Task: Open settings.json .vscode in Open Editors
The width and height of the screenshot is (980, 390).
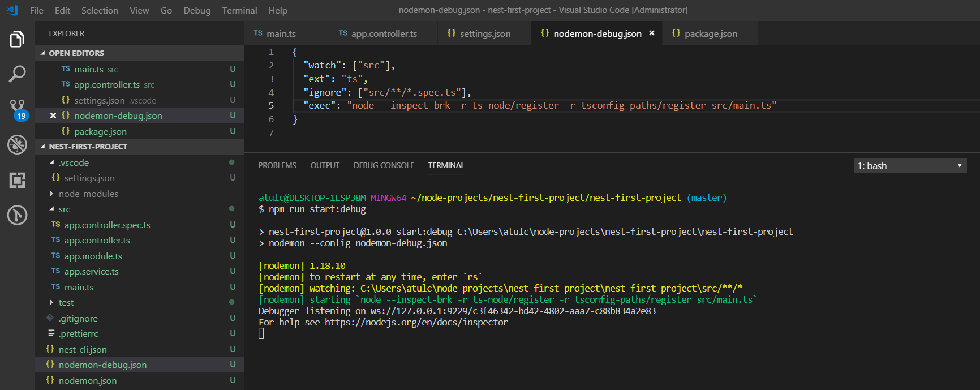Action: coord(140,100)
